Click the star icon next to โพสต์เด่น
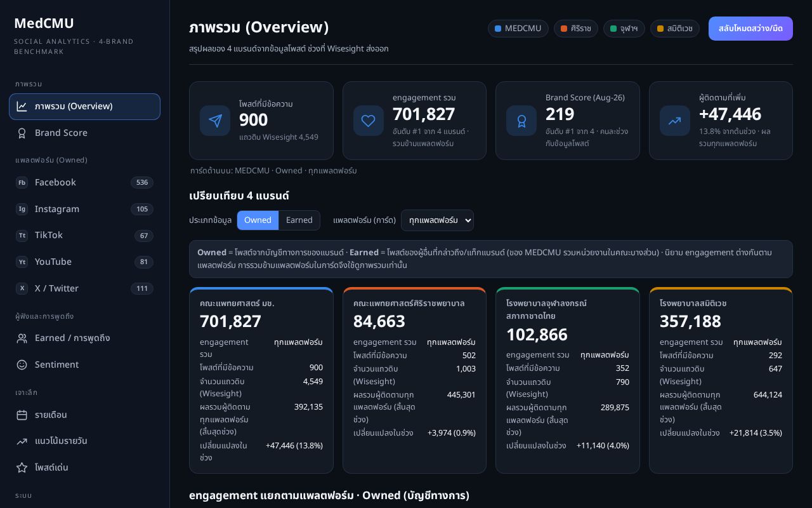Screen dimensions: 812x508 (22, 468)
